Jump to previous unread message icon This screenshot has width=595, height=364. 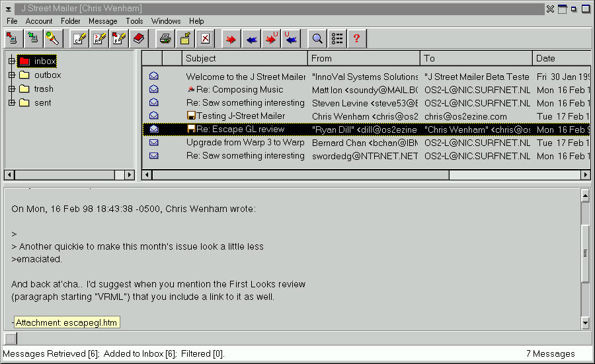click(x=291, y=39)
